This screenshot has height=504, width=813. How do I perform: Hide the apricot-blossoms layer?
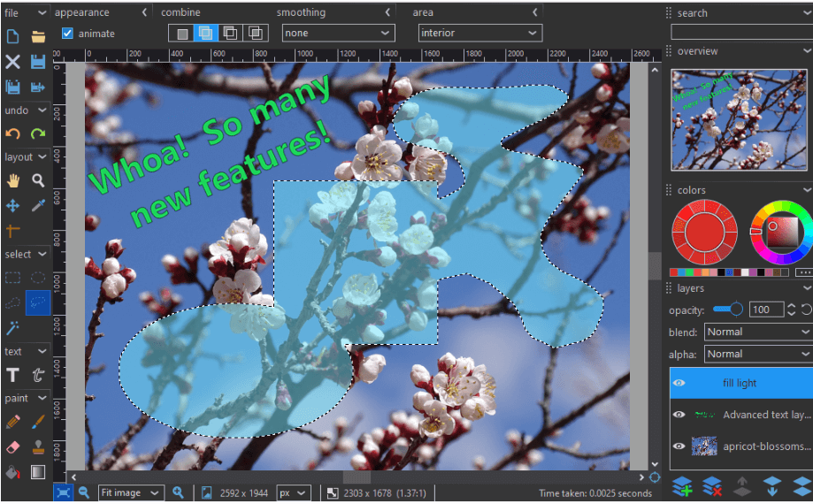click(679, 447)
